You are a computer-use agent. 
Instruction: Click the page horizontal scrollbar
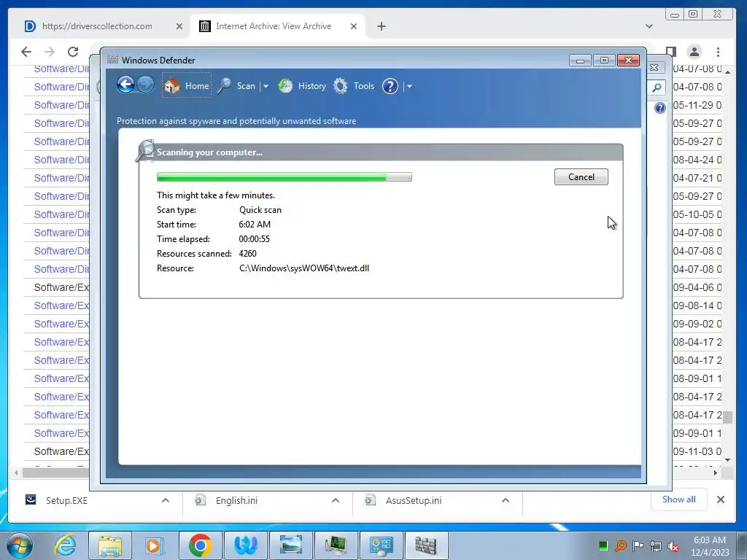coord(55,472)
